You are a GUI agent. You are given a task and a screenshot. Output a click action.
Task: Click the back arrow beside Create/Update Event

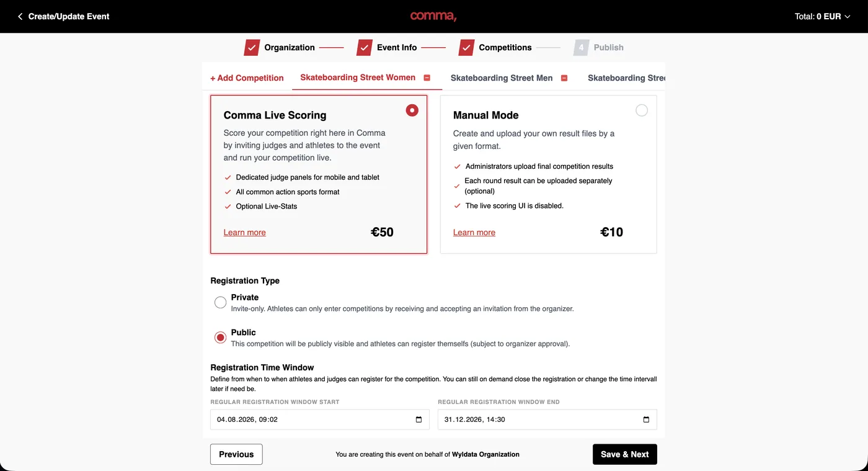[20, 17]
